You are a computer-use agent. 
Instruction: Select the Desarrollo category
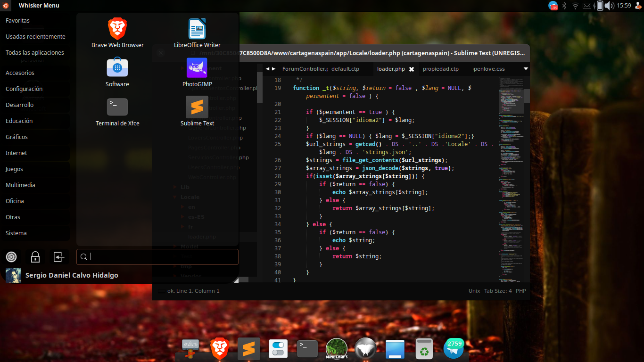click(x=19, y=105)
